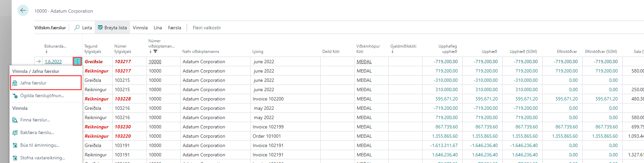
Task: Select the Invoice 102200 description cell
Action: click(x=268, y=99)
